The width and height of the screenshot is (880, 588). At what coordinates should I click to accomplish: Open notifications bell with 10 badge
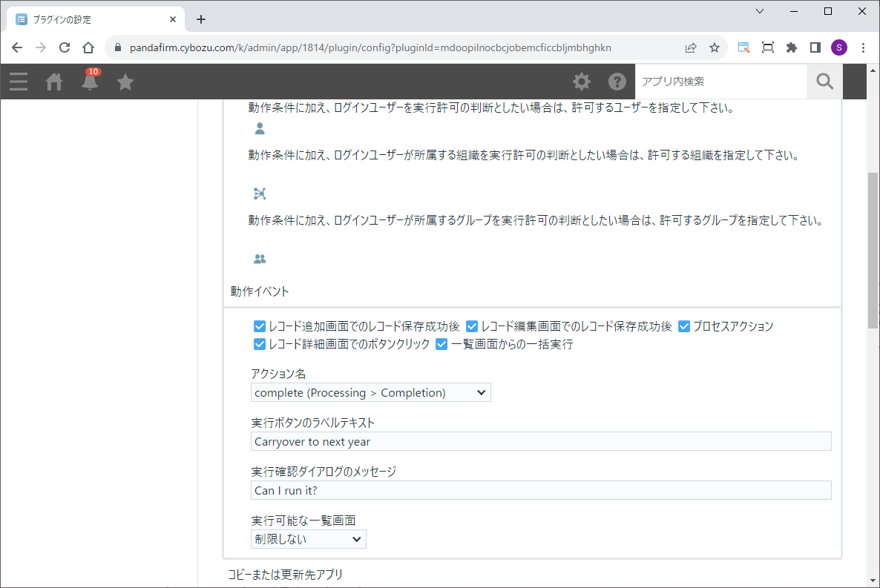coord(90,82)
